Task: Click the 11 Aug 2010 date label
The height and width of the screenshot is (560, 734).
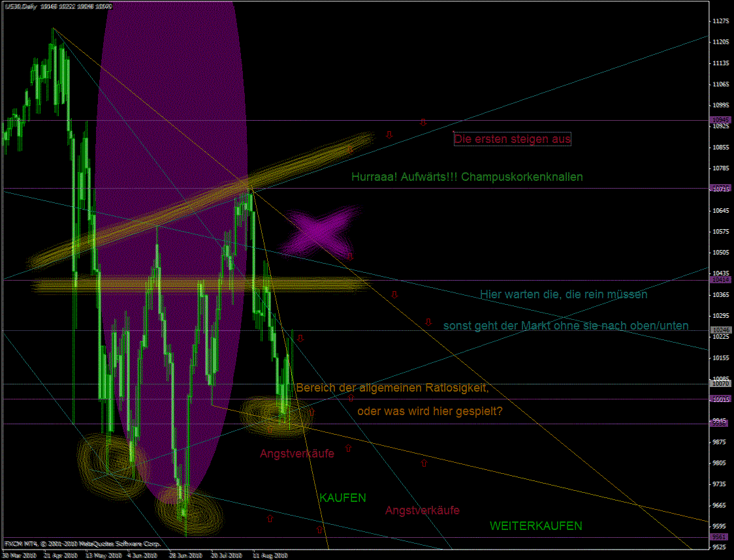Action: coord(270,555)
